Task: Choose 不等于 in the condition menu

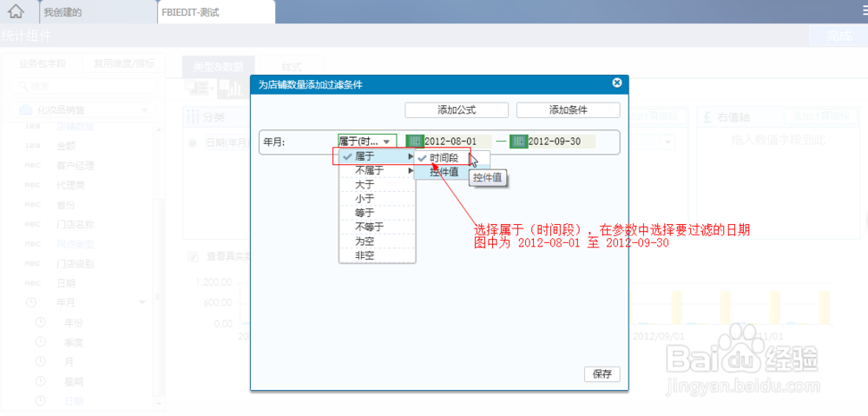Action: coord(377,228)
